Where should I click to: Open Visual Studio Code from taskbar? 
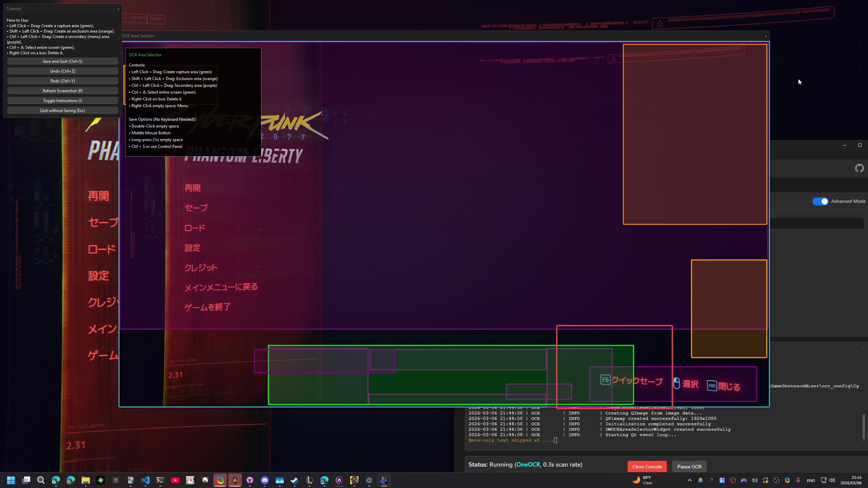pyautogui.click(x=145, y=480)
